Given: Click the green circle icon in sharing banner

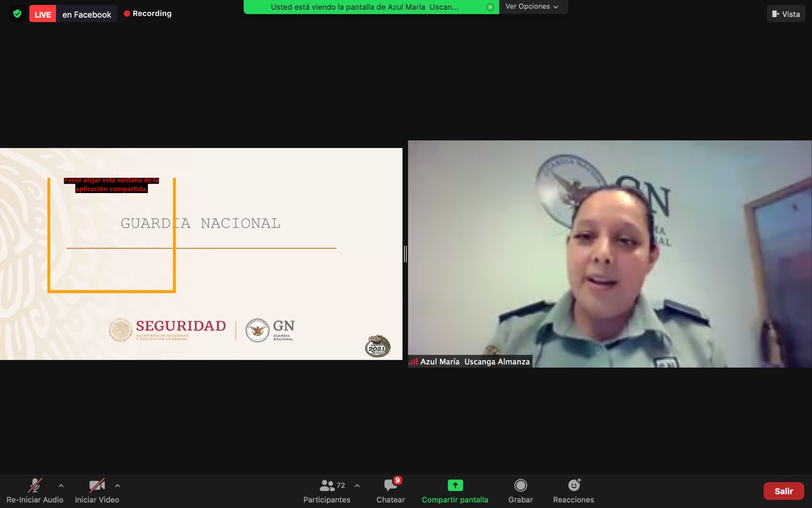Looking at the screenshot, I should pos(490,7).
